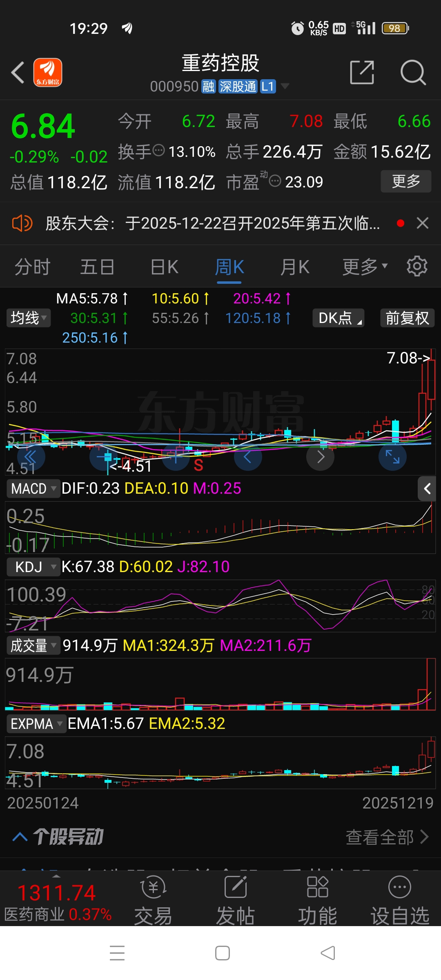Screen dimensions: 441x980
Task: Tap the L1 level badge
Action: 268,87
